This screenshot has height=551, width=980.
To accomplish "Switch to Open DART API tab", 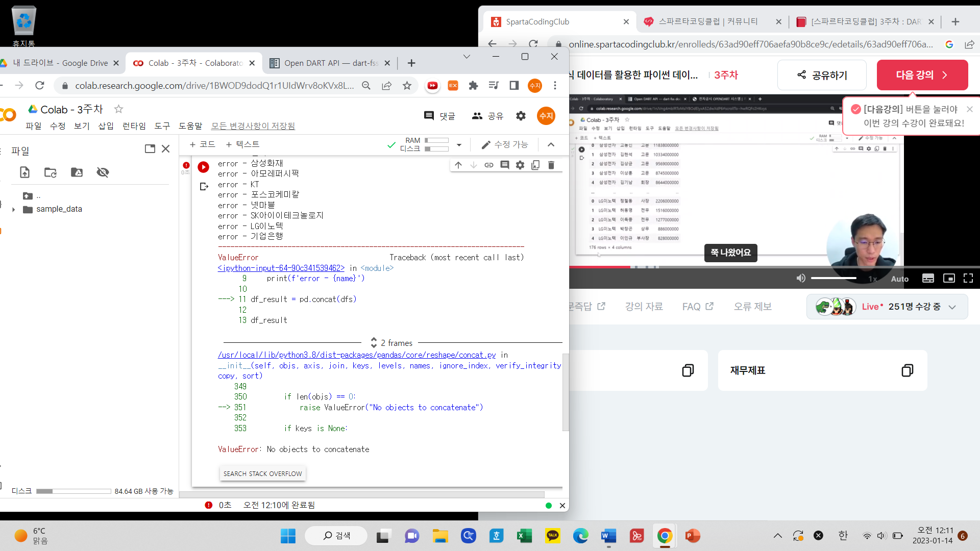I will 331,63.
